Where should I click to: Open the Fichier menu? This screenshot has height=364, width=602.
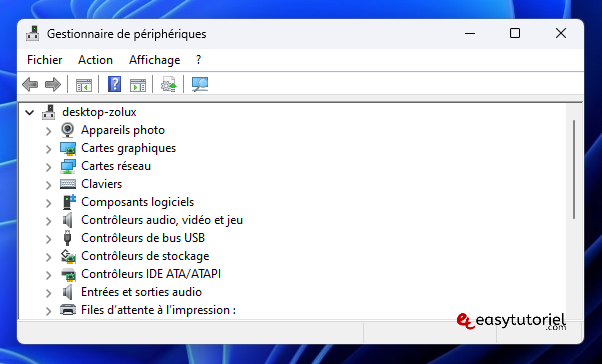(45, 60)
